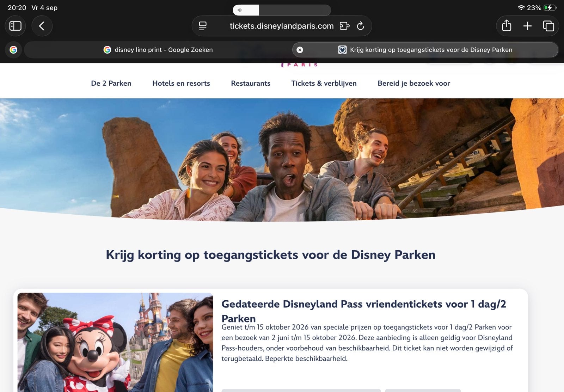Switch to 'disney lino print' tab
This screenshot has width=564, height=392.
tap(158, 50)
